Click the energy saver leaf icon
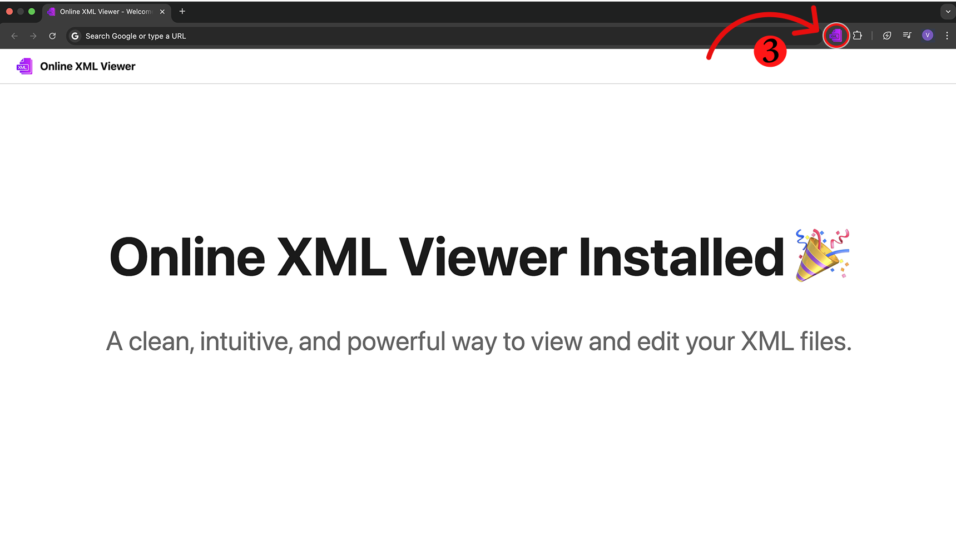The width and height of the screenshot is (956, 560). 887,36
